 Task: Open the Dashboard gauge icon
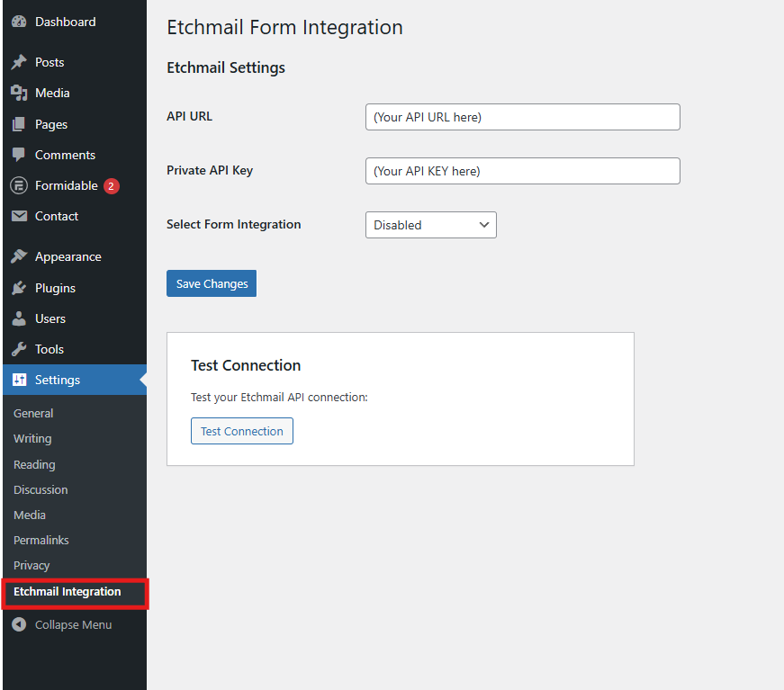coord(19,22)
